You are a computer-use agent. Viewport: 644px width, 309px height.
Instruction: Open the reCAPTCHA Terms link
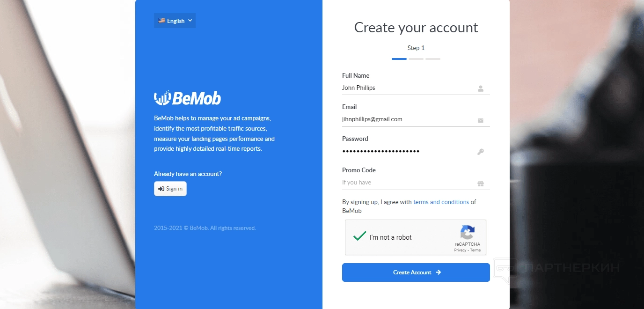coord(476,250)
